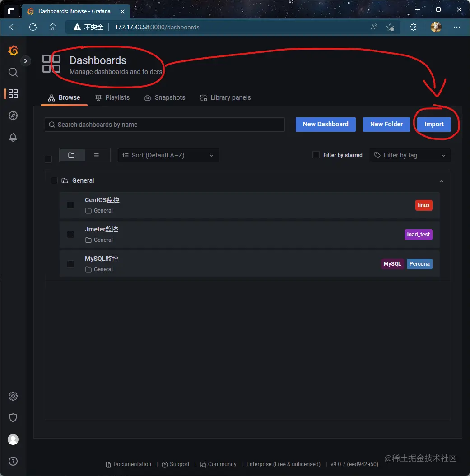Click the New Dashboard button

(326, 125)
